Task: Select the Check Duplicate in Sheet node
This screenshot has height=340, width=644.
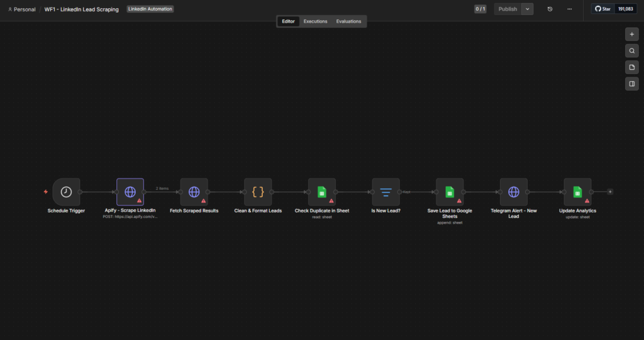Action: [x=322, y=192]
